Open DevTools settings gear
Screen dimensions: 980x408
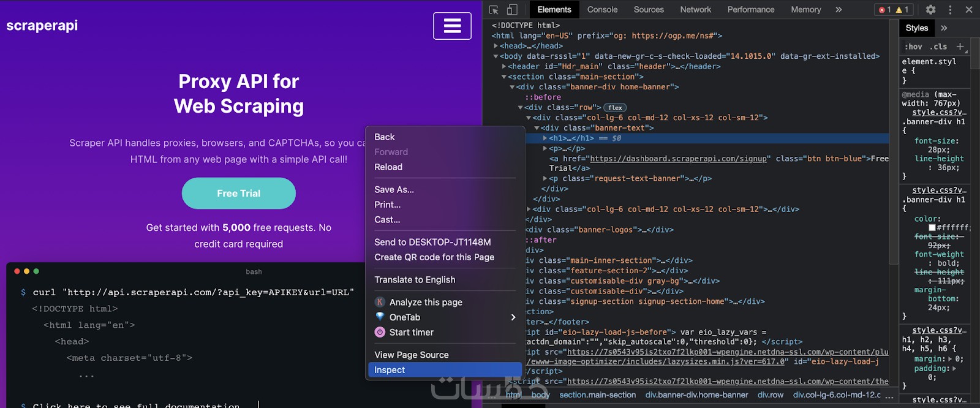click(930, 10)
